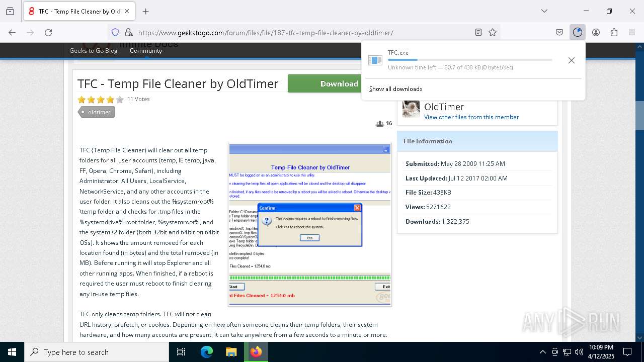Open Task View on taskbar

click(181, 352)
